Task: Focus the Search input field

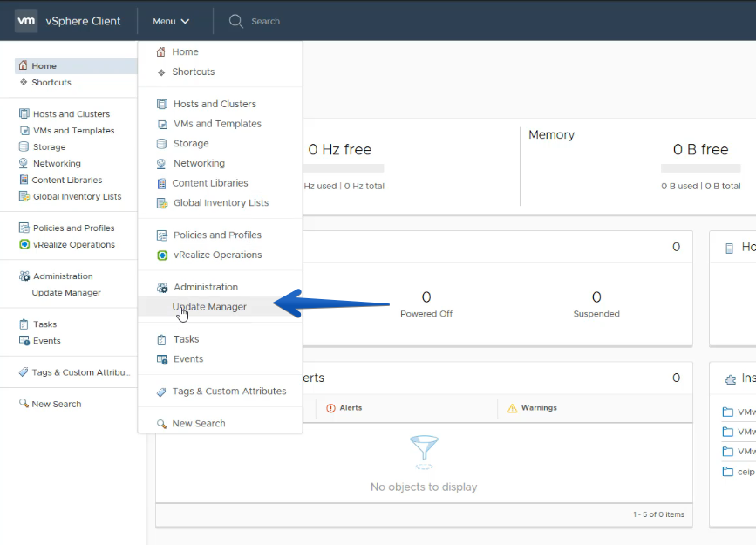Action: click(265, 21)
